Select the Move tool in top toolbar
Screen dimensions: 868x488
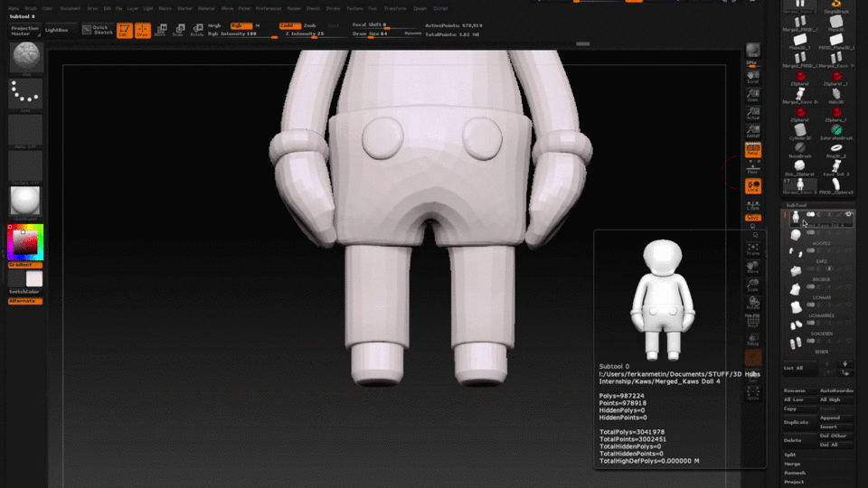pyautogui.click(x=161, y=31)
